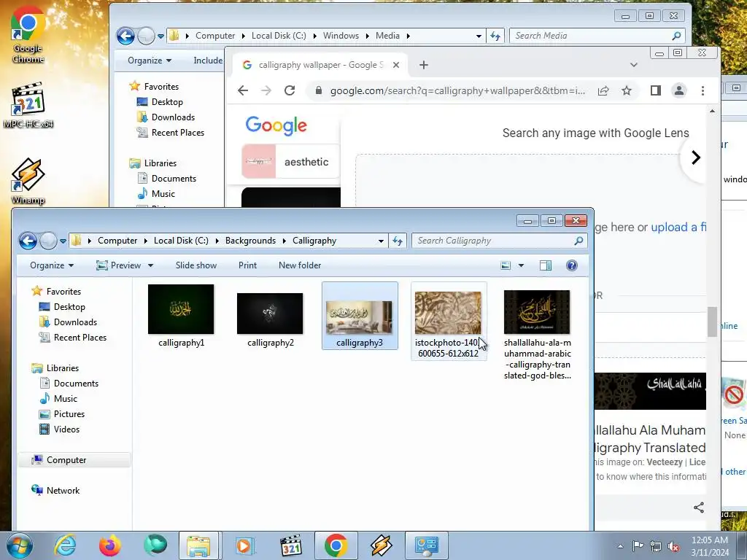Open Winamp desktop shortcut
The width and height of the screenshot is (747, 560).
tap(28, 181)
